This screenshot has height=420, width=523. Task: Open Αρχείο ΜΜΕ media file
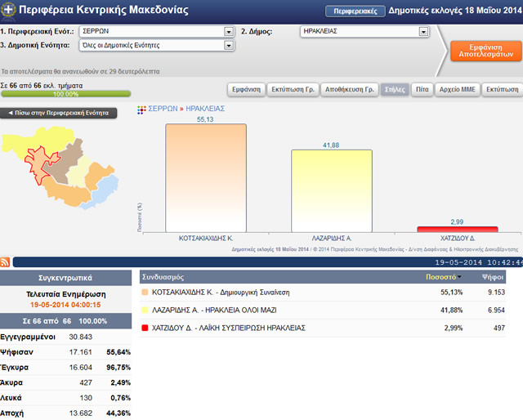pyautogui.click(x=456, y=89)
